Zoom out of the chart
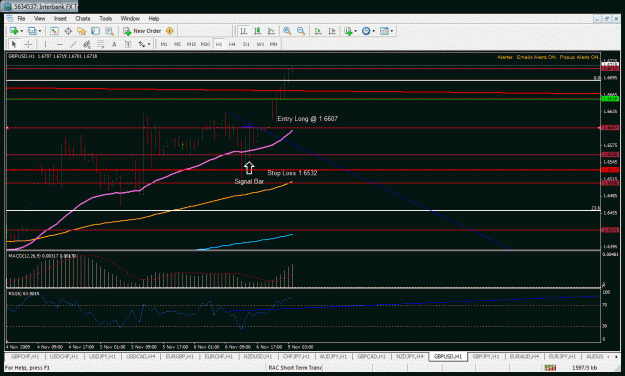625x376 pixels. coord(301,31)
